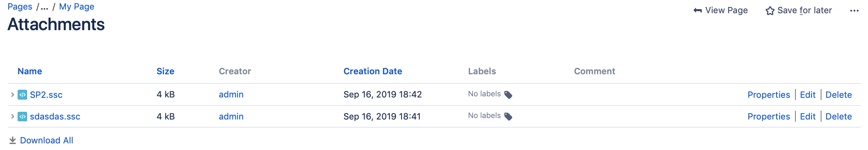Viewport: 868px width, 150px height.
Task: Sort attachments by Size column
Action: 165,71
